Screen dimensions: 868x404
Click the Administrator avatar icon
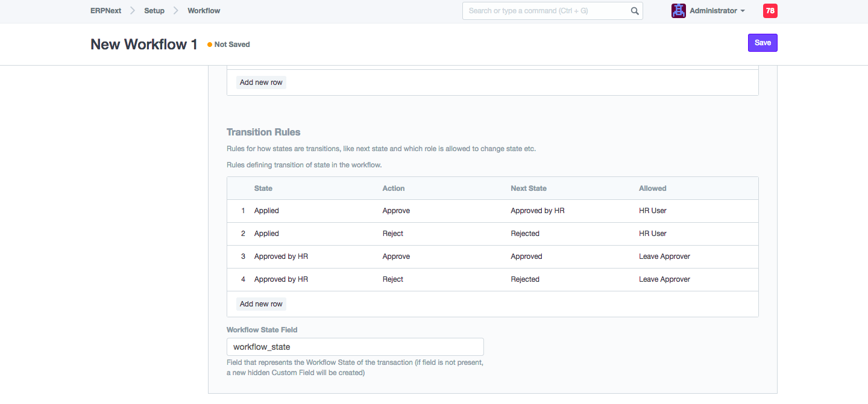click(x=679, y=11)
